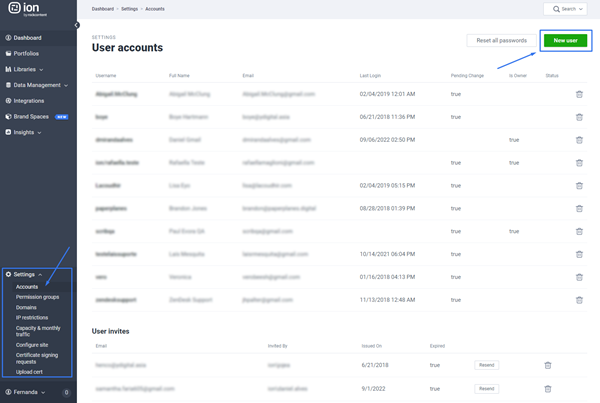Screen dimensions: 600x403
Task: Go to Permission groups settings
Action: [x=37, y=297]
